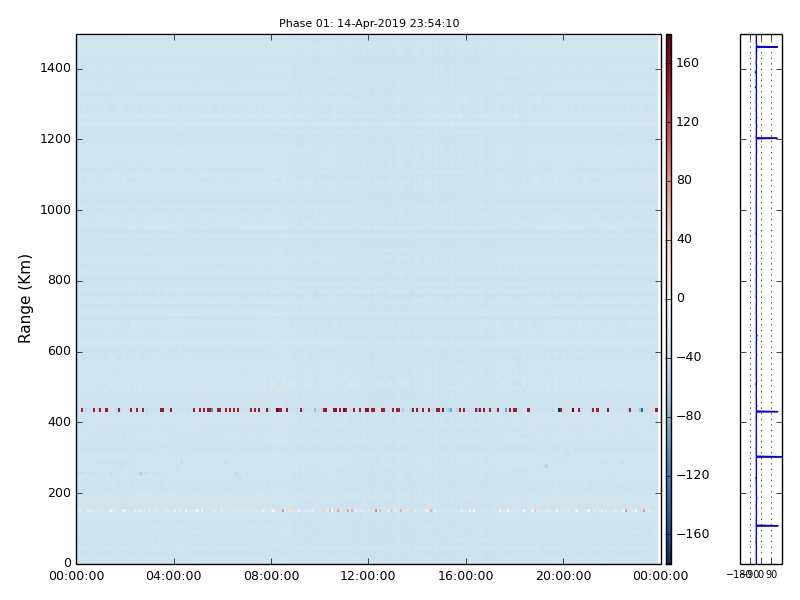The height and width of the screenshot is (600, 800).
Task: Click the blue spike near 430 km in the profile plot
Action: (x=767, y=411)
